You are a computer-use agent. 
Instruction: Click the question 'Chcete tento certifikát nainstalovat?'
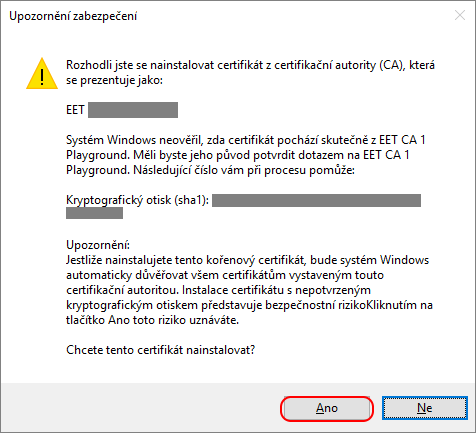[x=160, y=350]
